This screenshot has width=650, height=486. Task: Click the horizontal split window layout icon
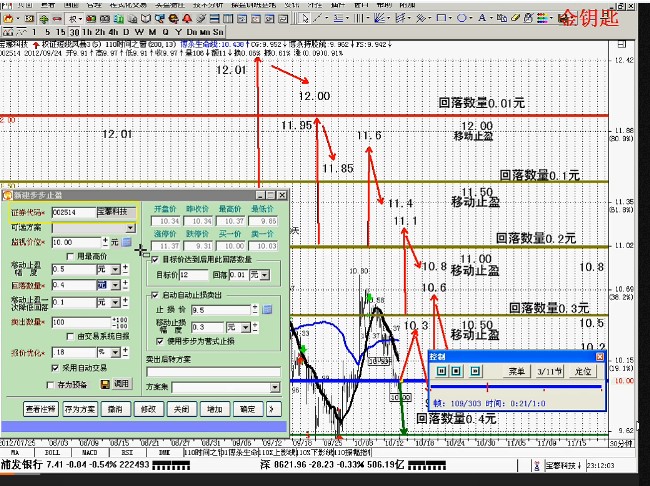pyautogui.click(x=214, y=19)
